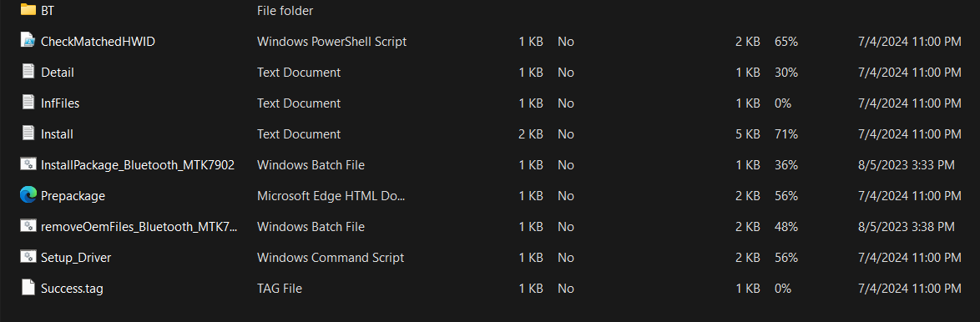Select the InstallPackage_Bluetooth_MTK7902 file name
This screenshot has width=980, height=322.
pyautogui.click(x=138, y=165)
